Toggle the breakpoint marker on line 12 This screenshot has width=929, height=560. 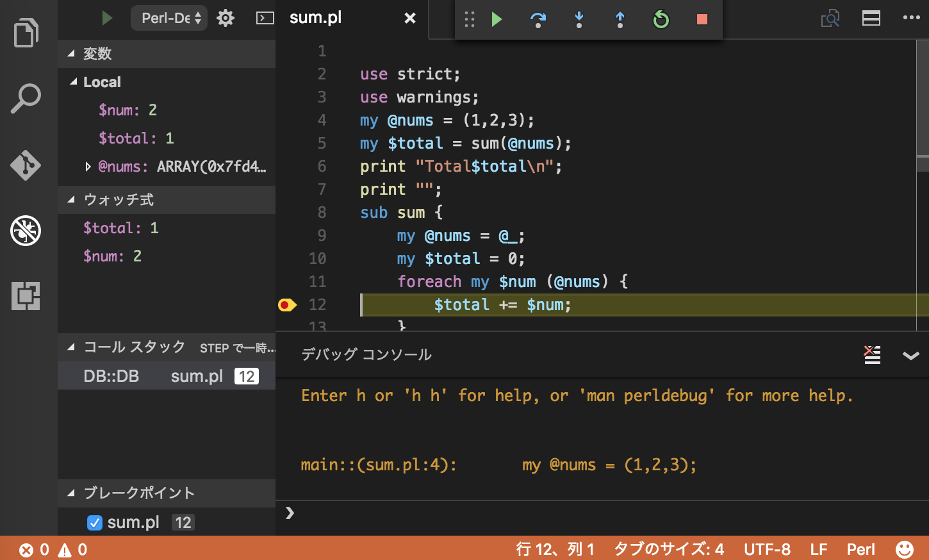(287, 305)
